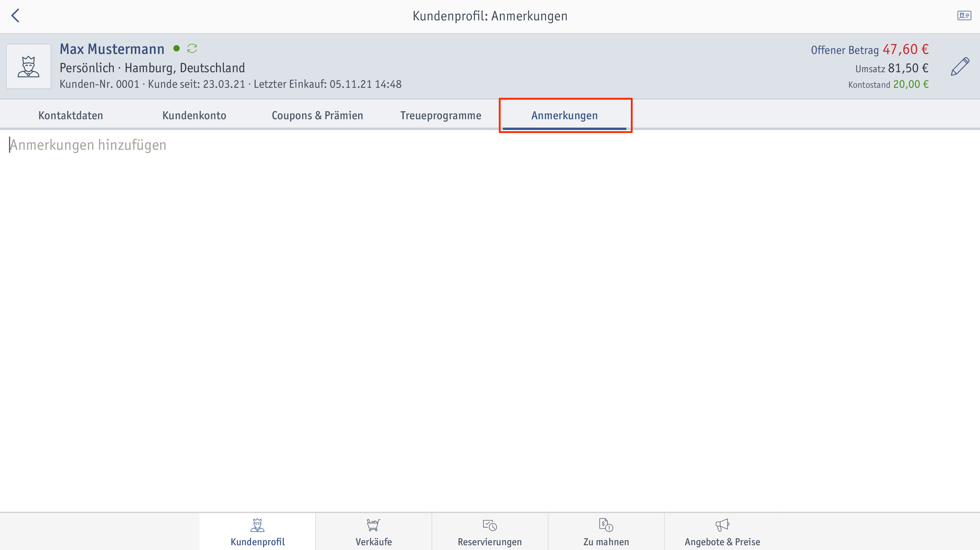Switch to the Kundenkonto tab
Viewport: 980px width, 550px height.
(x=195, y=115)
